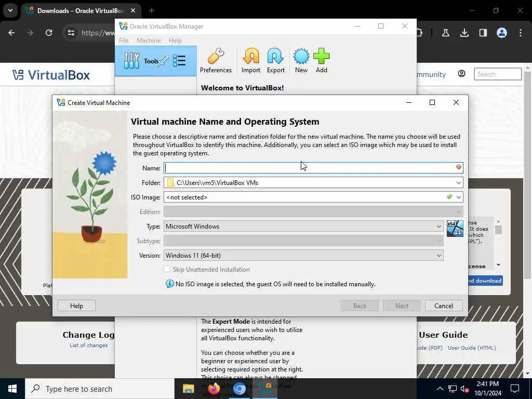Image resolution: width=532 pixels, height=399 pixels.
Task: Open the Version Windows 11 dropdown
Action: click(303, 256)
